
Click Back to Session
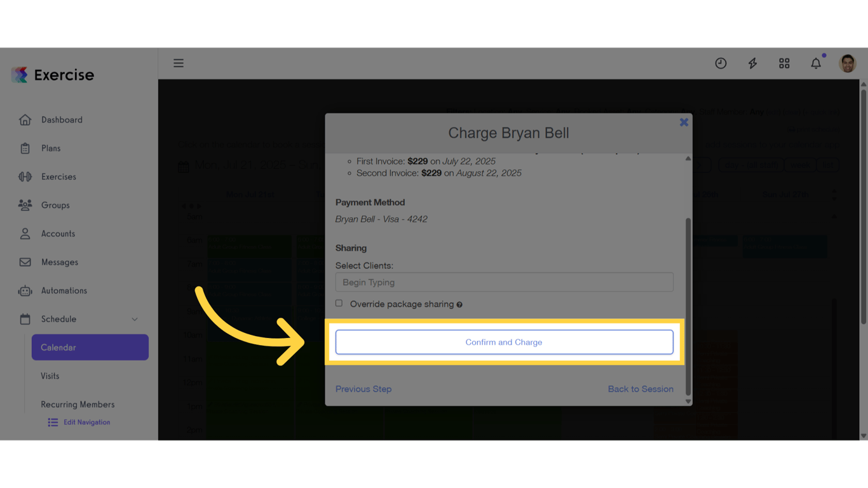coord(641,388)
